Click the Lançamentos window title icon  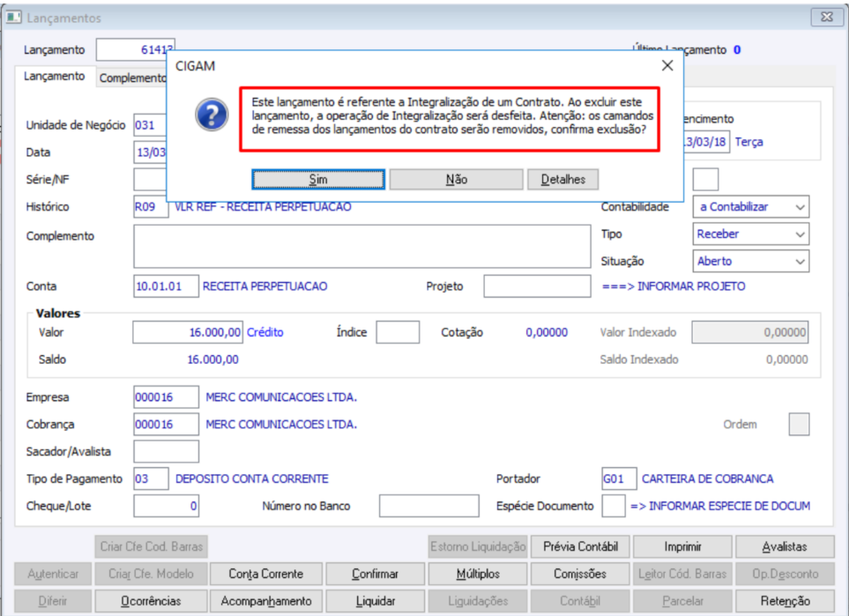[x=13, y=18]
